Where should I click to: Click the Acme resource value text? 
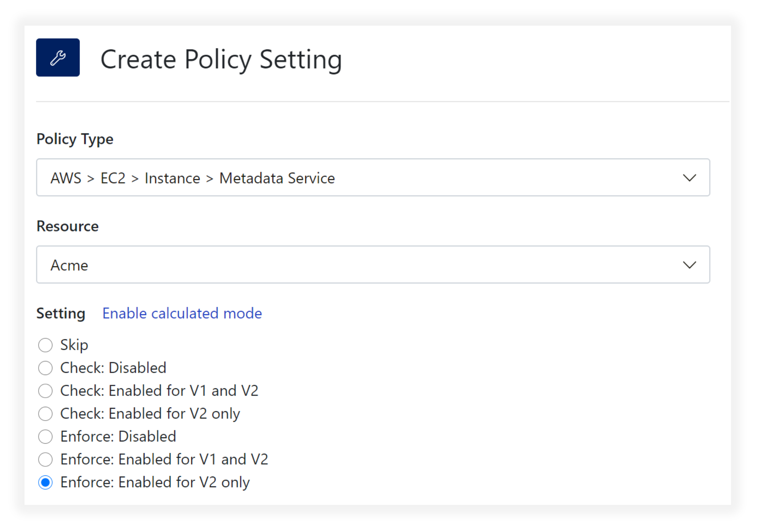tap(69, 265)
